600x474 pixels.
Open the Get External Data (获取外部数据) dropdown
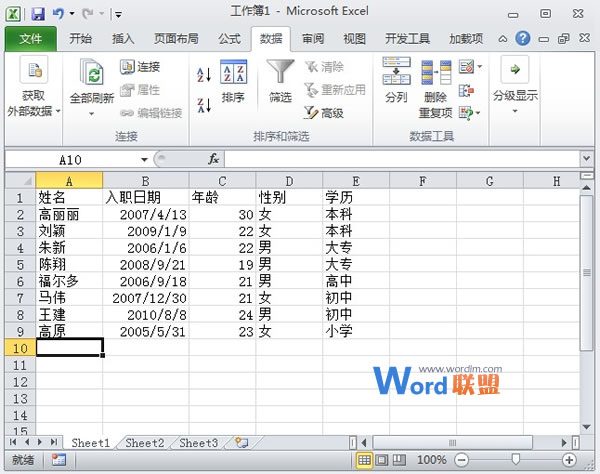coord(33,110)
